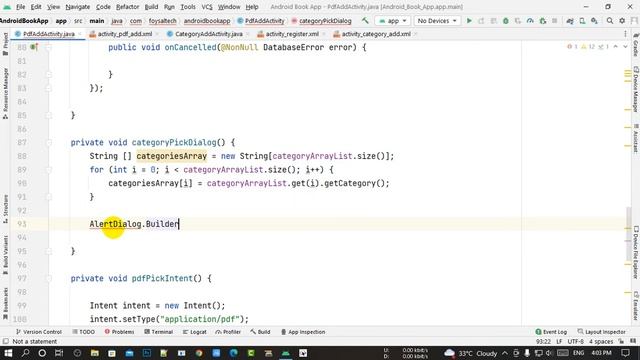The width and height of the screenshot is (640, 360).
Task: Click the LF line separator status entry
Action: point(559,342)
